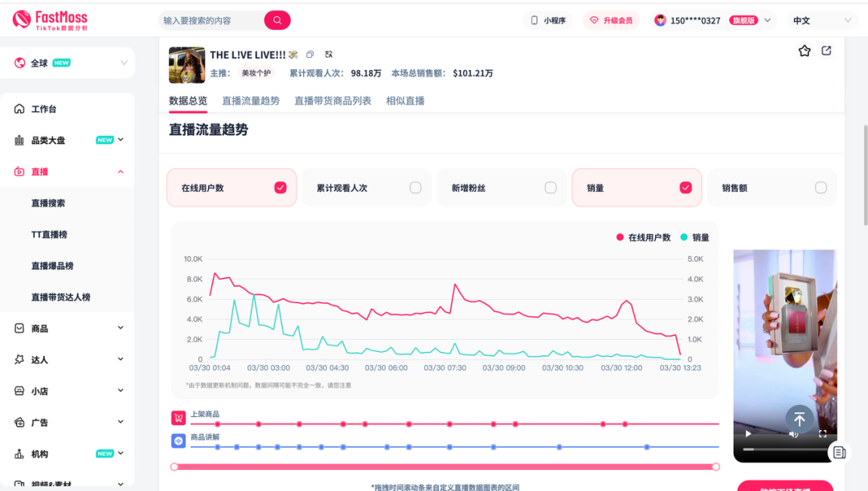
Task: Mute the live video player
Action: [x=793, y=434]
